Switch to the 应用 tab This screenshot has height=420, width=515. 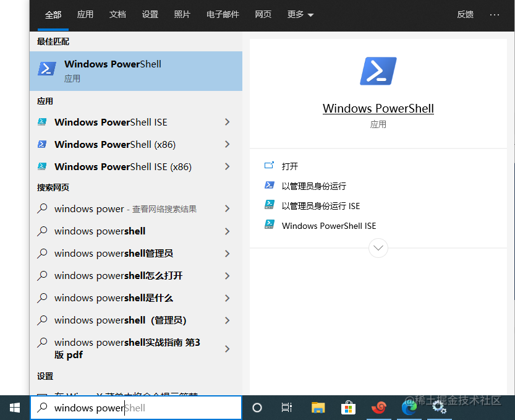pos(85,14)
